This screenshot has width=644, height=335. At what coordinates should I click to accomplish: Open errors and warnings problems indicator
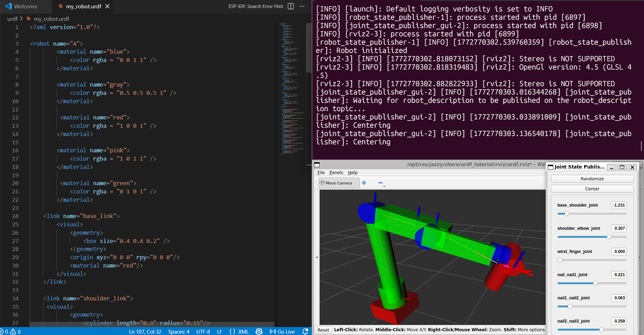click(10, 332)
